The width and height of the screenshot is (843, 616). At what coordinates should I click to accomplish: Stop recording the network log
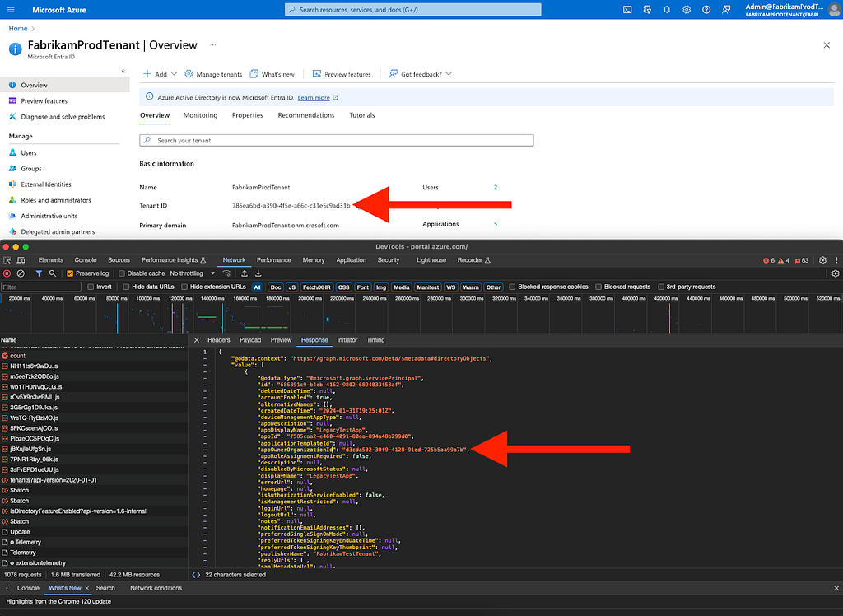click(7, 274)
